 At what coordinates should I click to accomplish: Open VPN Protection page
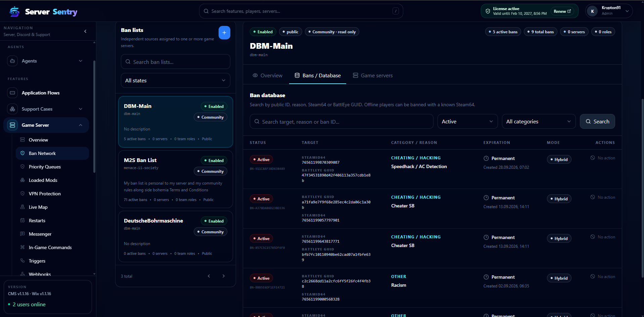[x=52, y=194]
